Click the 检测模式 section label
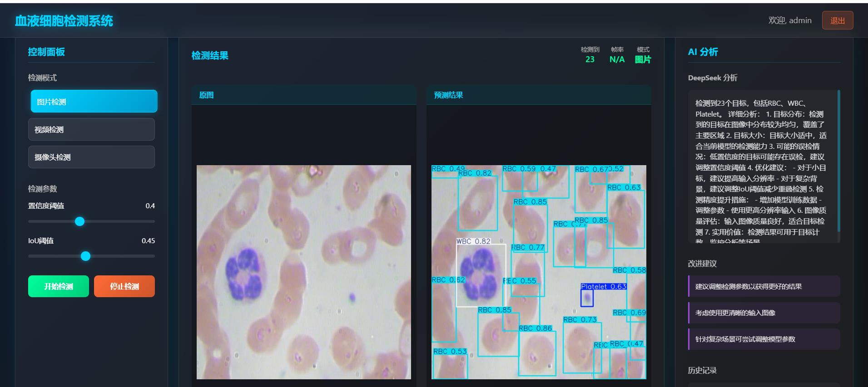This screenshot has height=387, width=868. (x=42, y=78)
